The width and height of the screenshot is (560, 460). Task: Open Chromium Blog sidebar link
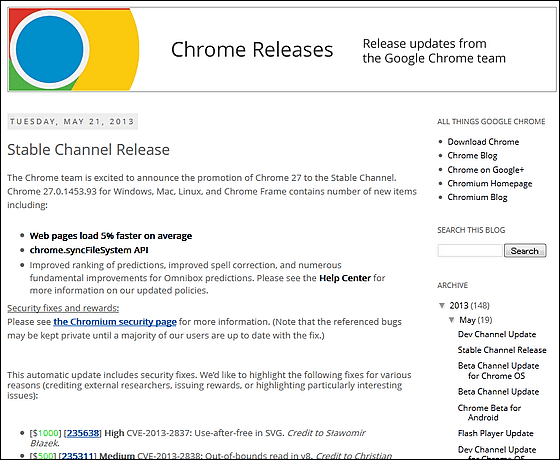[x=477, y=197]
